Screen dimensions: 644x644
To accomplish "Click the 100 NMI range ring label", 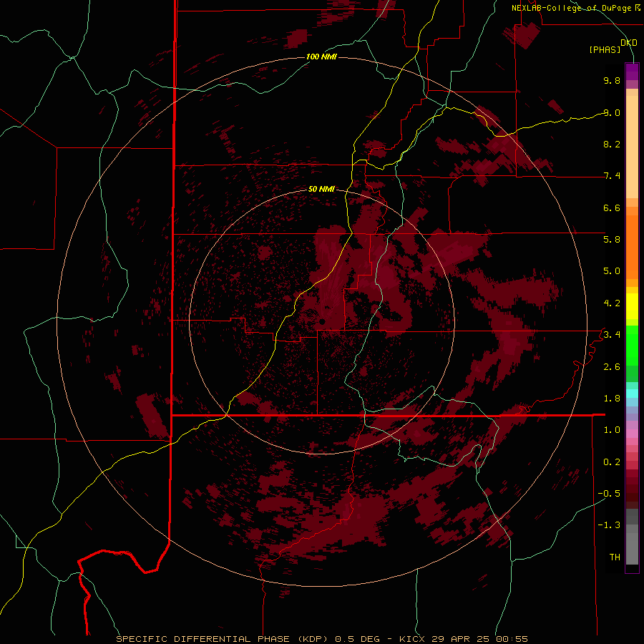I will coord(321,57).
